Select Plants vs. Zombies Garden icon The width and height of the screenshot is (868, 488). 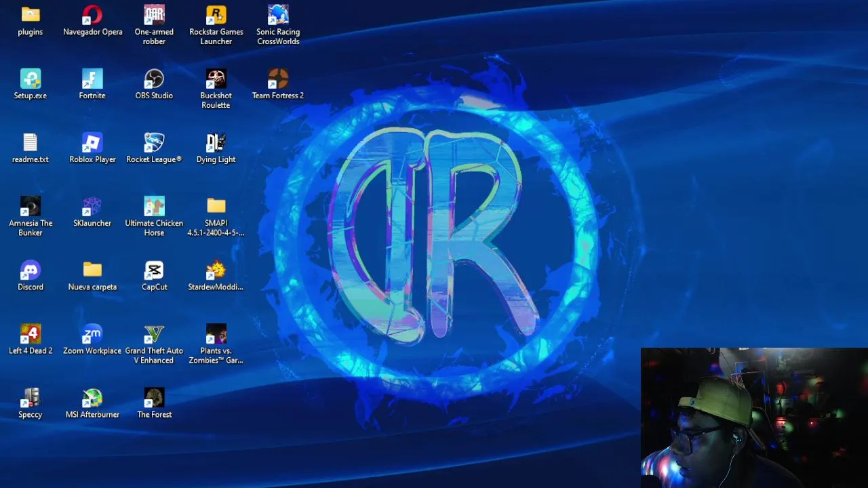pyautogui.click(x=216, y=333)
